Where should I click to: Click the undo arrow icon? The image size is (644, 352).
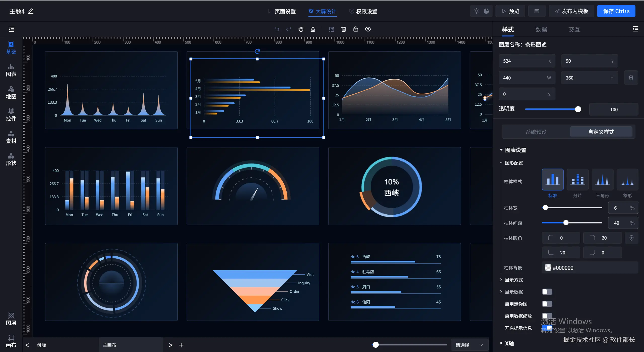click(x=277, y=29)
